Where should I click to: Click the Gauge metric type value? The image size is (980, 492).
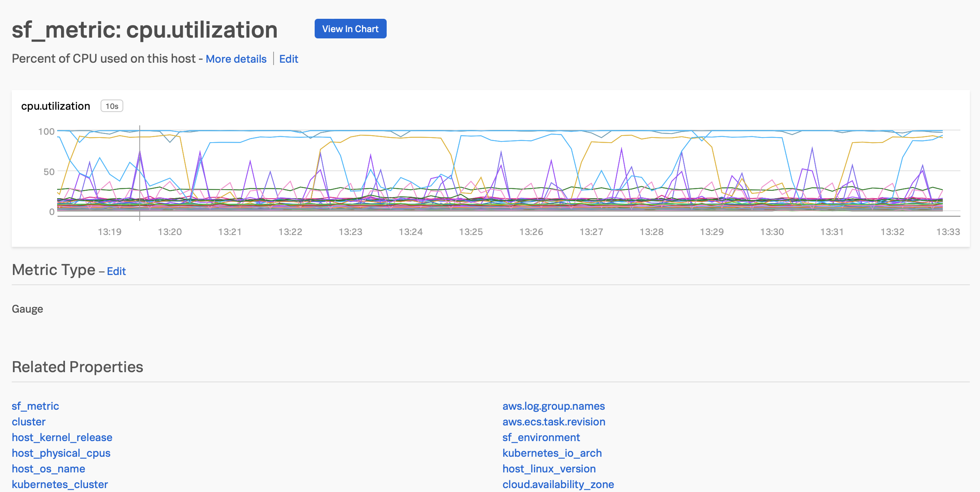[27, 309]
